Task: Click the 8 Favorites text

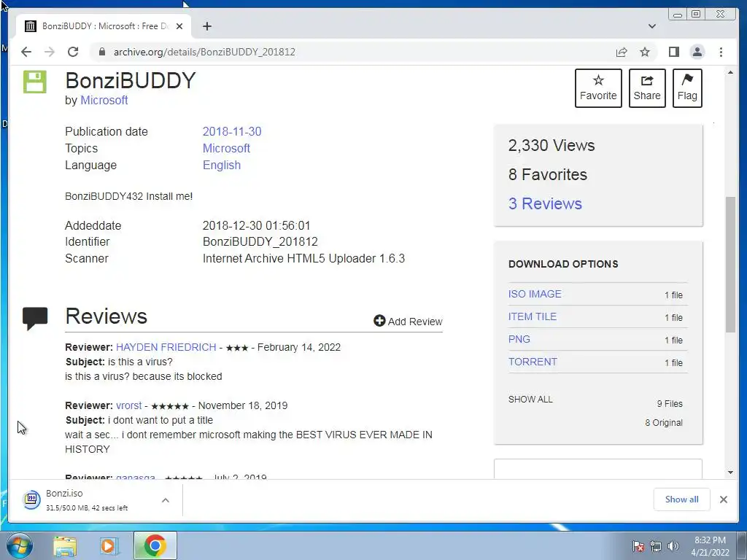Action: click(x=547, y=174)
